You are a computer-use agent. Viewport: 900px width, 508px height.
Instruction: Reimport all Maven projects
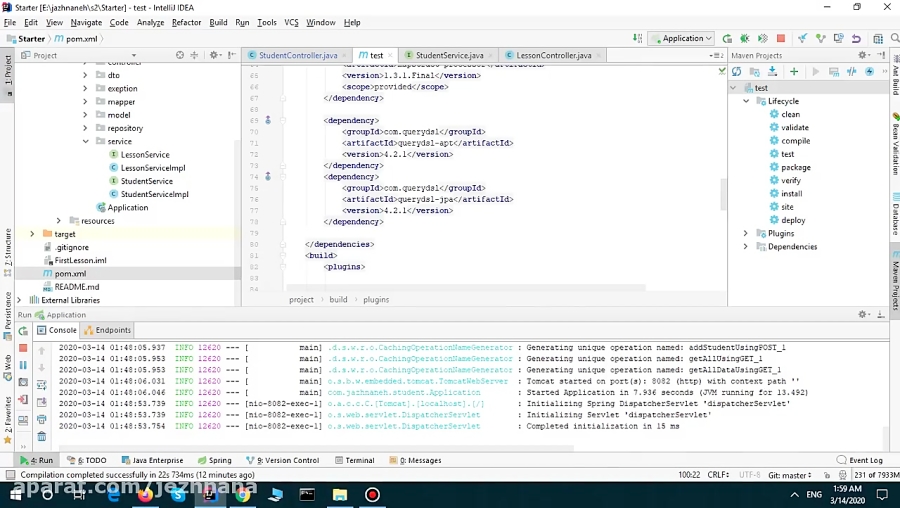click(736, 72)
